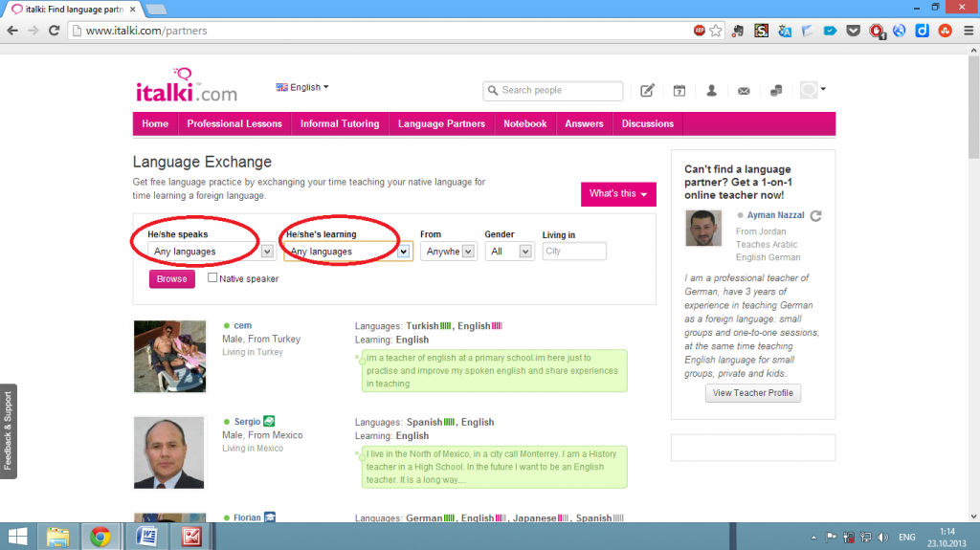Click the italki.com logo
The image size is (980, 550).
(187, 86)
